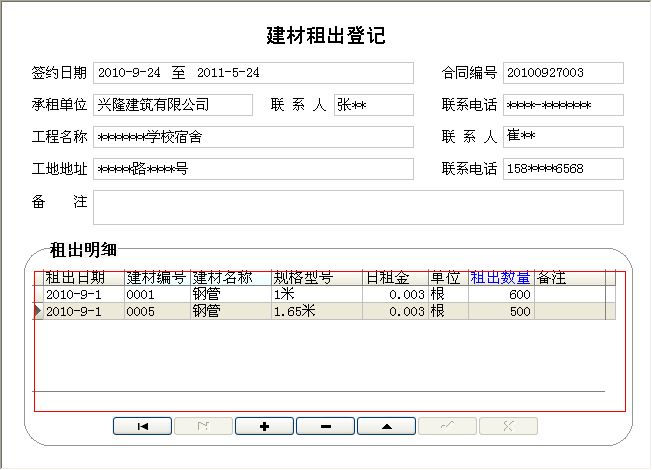Click the 签约日期 date range field

252,73
